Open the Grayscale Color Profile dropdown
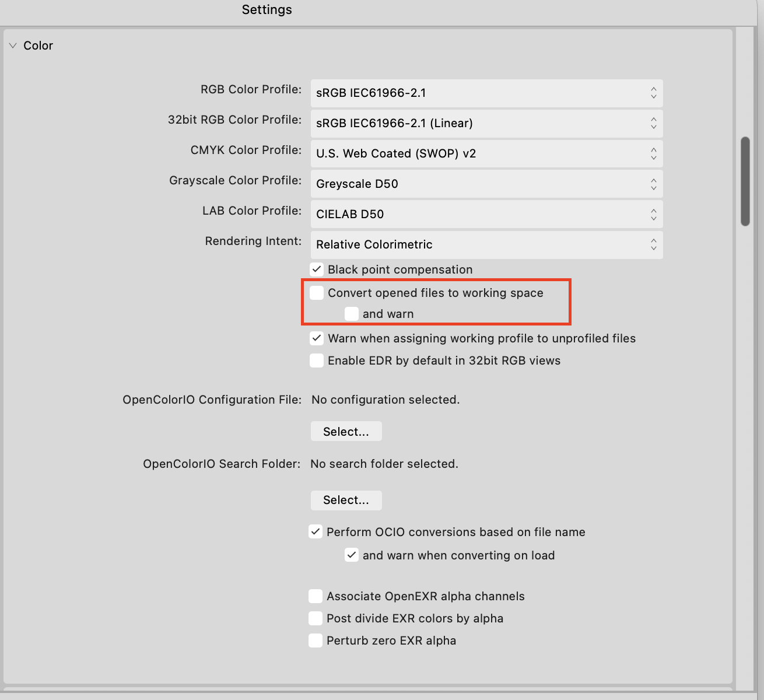This screenshot has width=764, height=700. (x=486, y=184)
